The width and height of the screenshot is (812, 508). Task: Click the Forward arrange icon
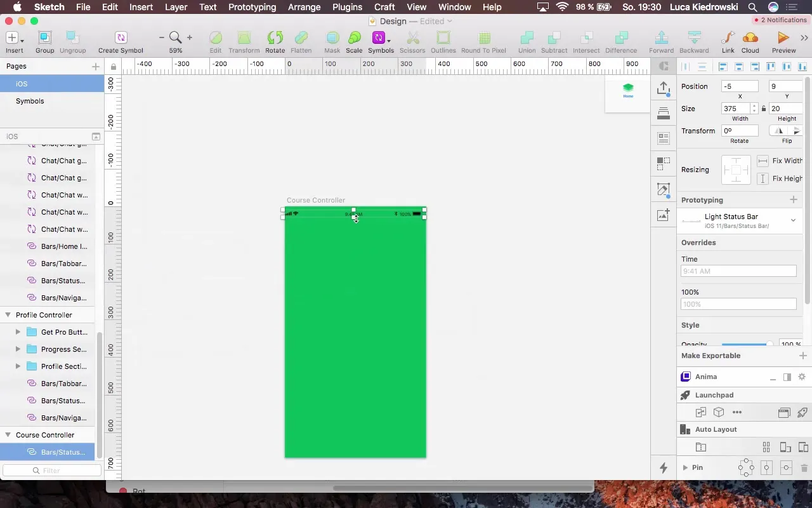(x=661, y=38)
